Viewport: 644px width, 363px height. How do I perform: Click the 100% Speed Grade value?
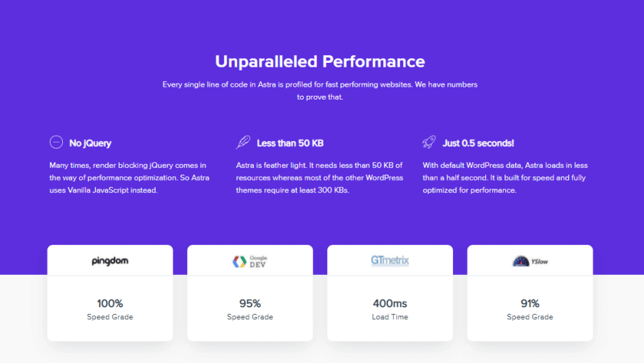tap(110, 303)
